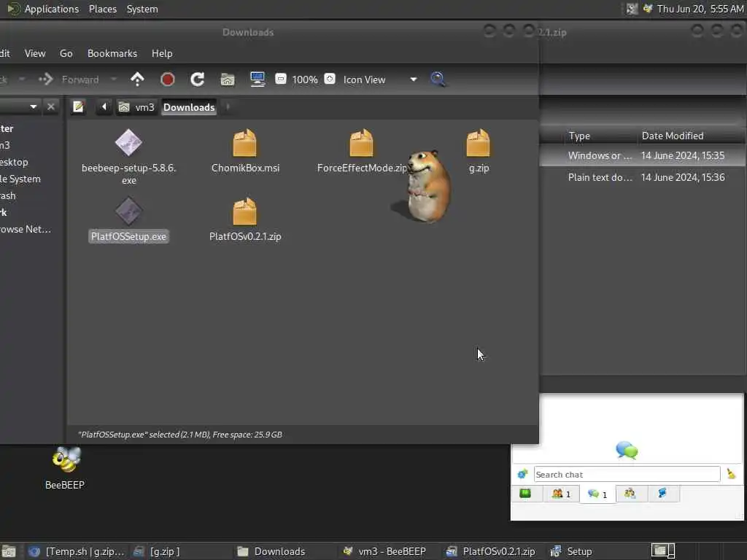Click the BeeBEEP tray icon in top panel
The height and width of the screenshot is (560, 747).
pyautogui.click(x=648, y=9)
